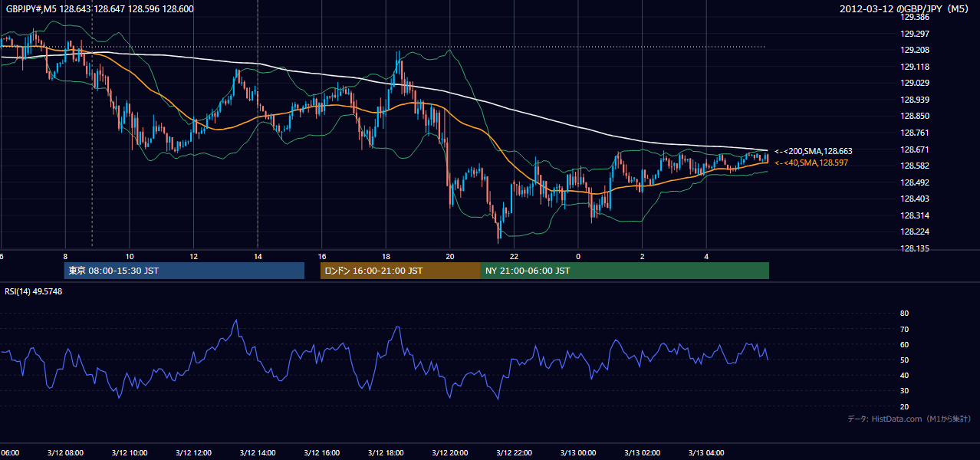
Task: Click the 3/12 08:00 time axis label
Action: [65, 452]
